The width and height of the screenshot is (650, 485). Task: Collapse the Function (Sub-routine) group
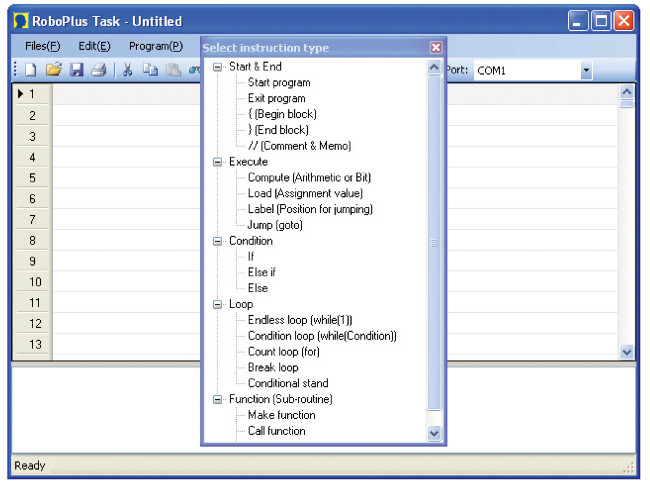(217, 400)
